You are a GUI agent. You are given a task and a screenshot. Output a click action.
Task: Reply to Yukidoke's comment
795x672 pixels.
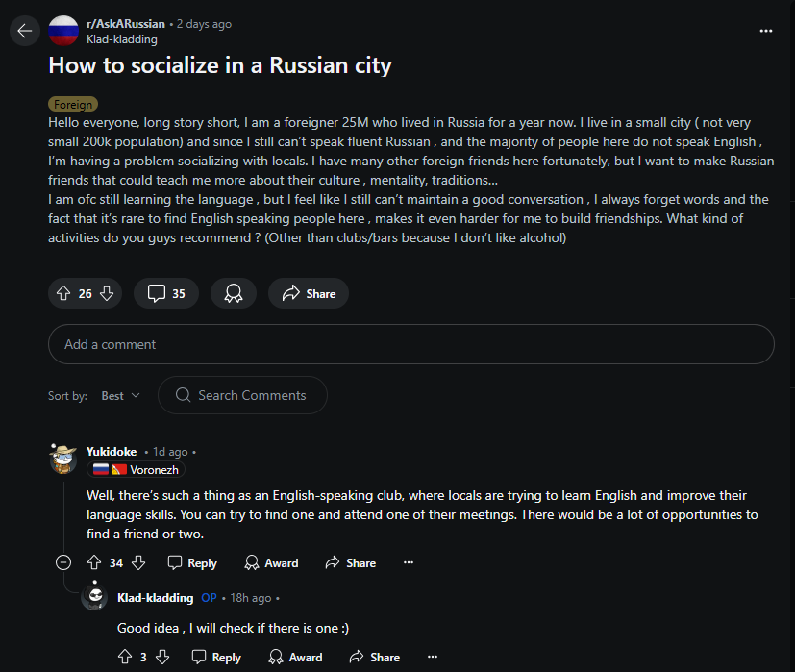(192, 562)
